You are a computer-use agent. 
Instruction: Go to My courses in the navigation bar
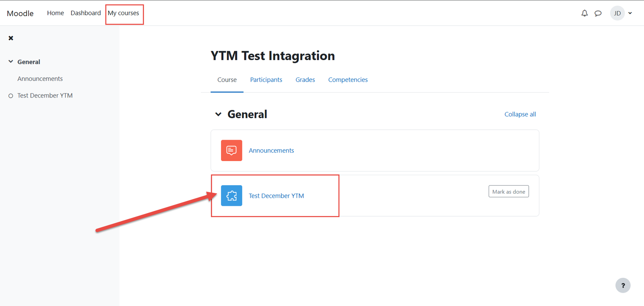pyautogui.click(x=123, y=13)
